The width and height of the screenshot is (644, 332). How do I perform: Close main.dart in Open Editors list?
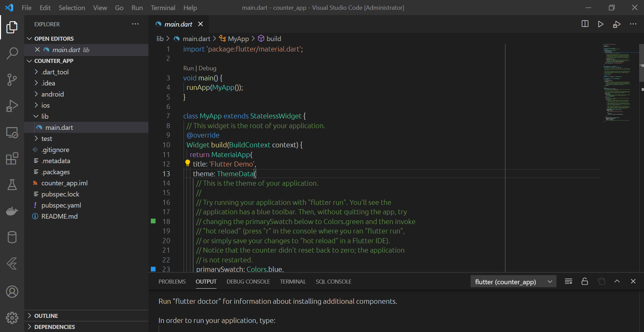37,49
